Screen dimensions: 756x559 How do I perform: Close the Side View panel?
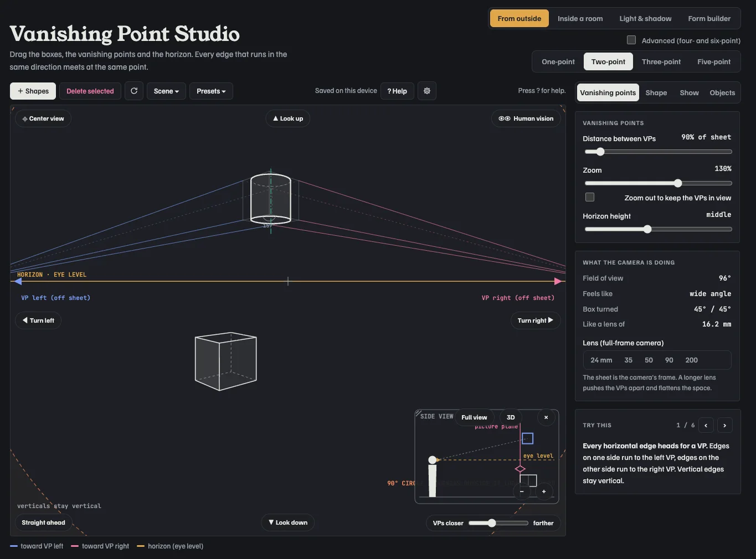point(546,417)
